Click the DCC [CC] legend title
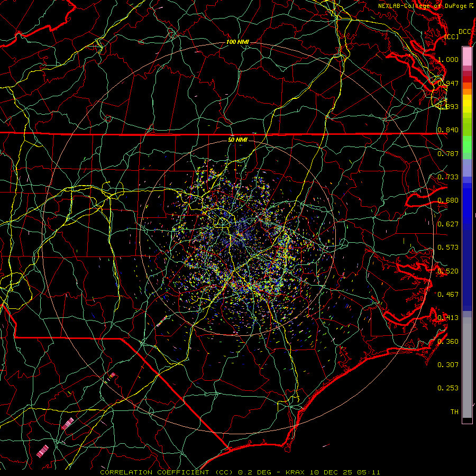The width and height of the screenshot is (476, 476). [458, 34]
